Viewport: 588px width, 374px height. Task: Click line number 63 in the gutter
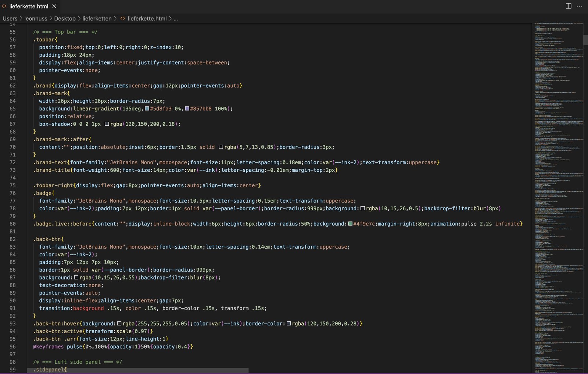pyautogui.click(x=12, y=93)
